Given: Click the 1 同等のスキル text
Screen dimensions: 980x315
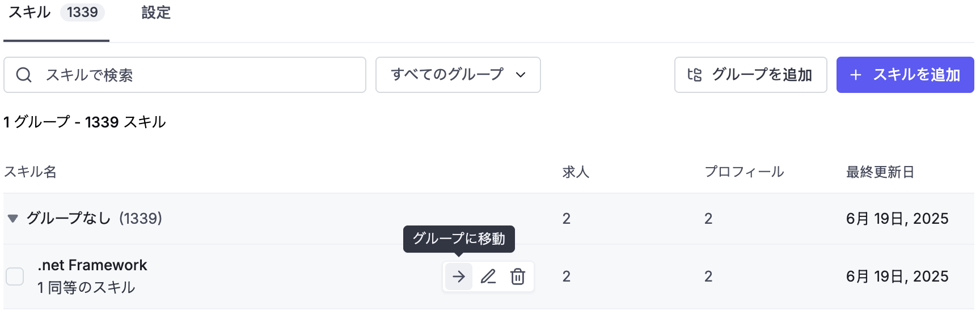Looking at the screenshot, I should (x=86, y=287).
